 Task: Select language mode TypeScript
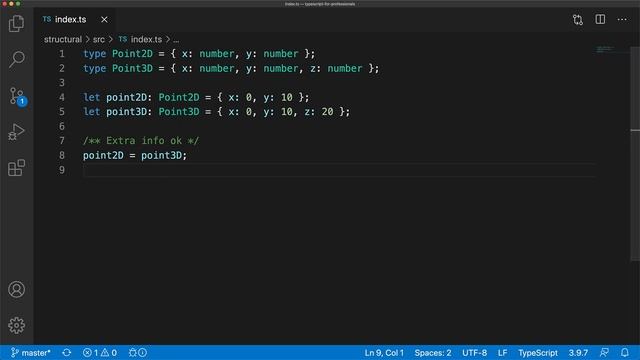pyautogui.click(x=538, y=353)
